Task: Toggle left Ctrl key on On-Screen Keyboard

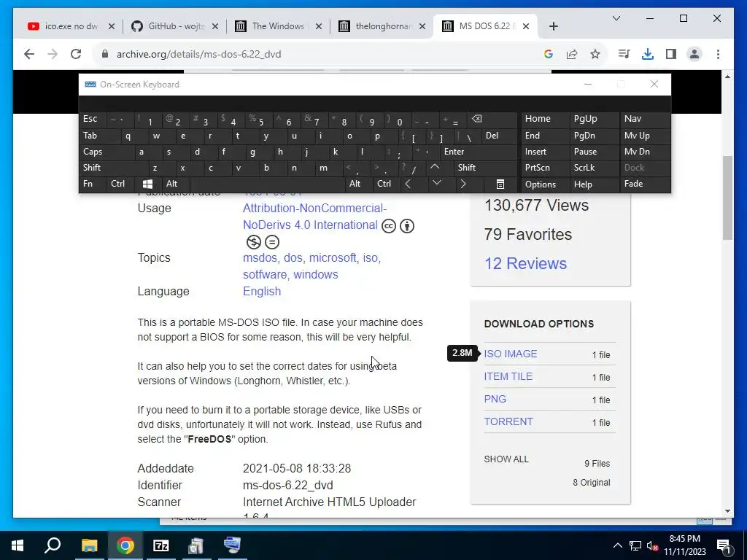Action: tap(120, 184)
